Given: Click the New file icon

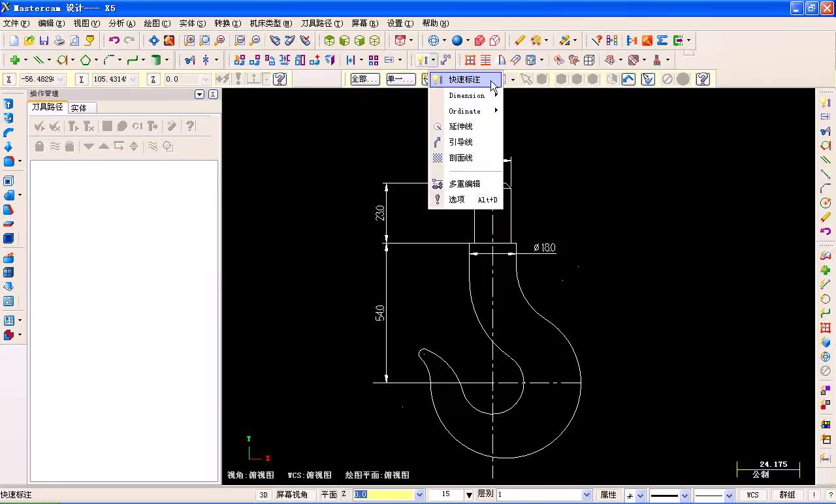Looking at the screenshot, I should click(14, 40).
